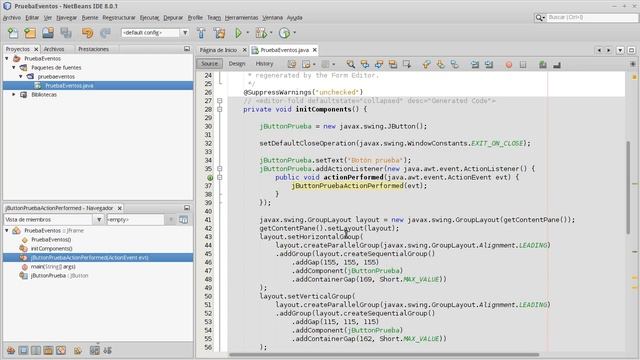Click the Stop Macro Recording icon
Viewport: 640px width, 360px height.
pyautogui.click(x=523, y=64)
